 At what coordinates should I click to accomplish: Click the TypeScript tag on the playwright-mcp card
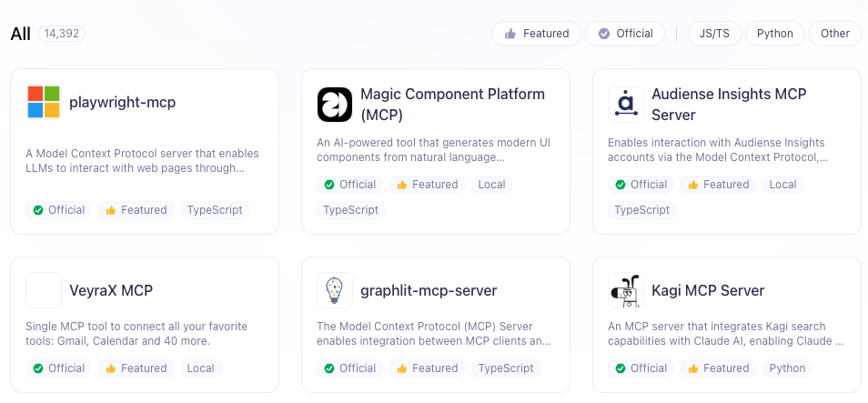tap(215, 210)
